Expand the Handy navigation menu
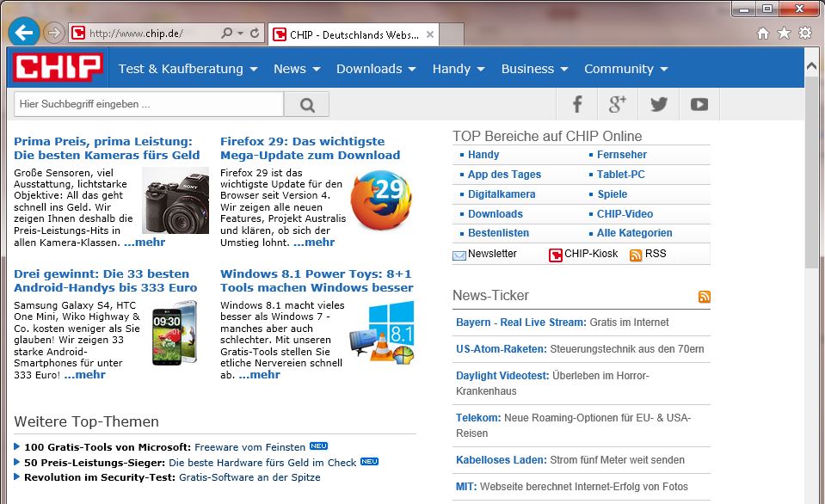The image size is (825, 504). pyautogui.click(x=459, y=69)
